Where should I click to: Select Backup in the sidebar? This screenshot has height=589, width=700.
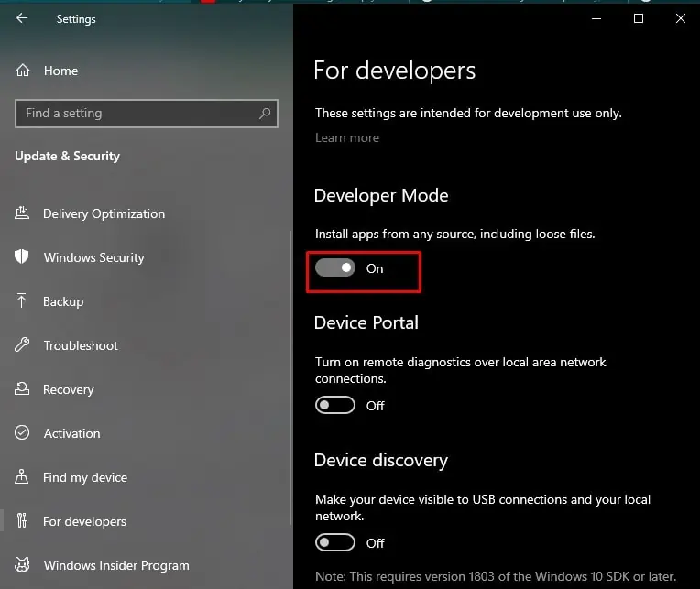tap(63, 302)
